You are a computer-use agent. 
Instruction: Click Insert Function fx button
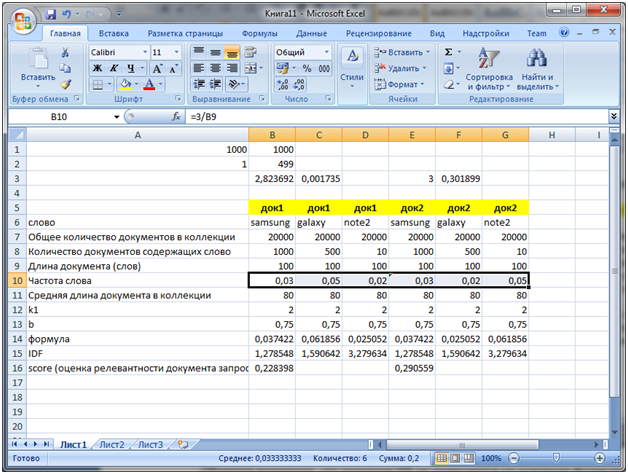pyautogui.click(x=176, y=117)
